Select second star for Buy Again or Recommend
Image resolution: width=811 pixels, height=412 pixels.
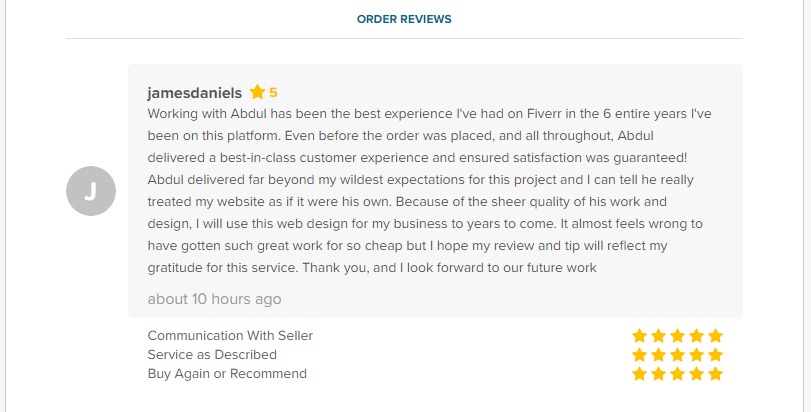point(659,374)
